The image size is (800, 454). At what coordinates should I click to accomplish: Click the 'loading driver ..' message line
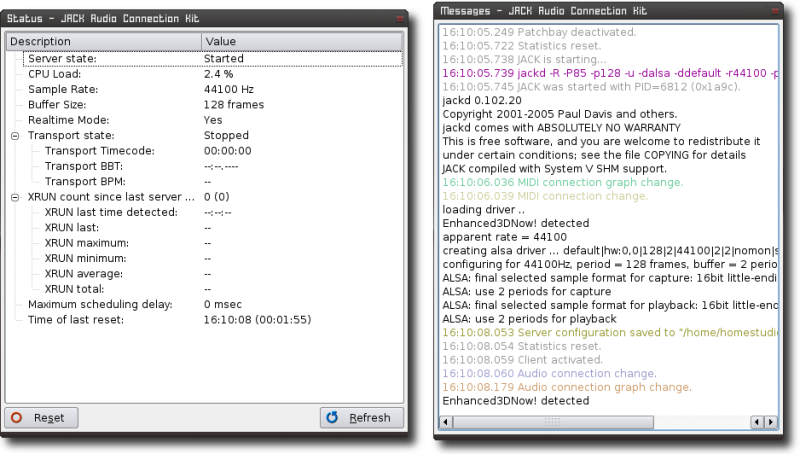pyautogui.click(x=483, y=210)
